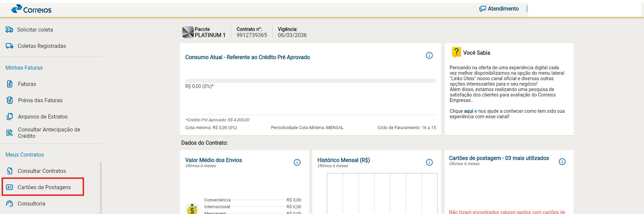Click the Consultoria headset icon
The image size is (644, 214).
pos(10,203)
